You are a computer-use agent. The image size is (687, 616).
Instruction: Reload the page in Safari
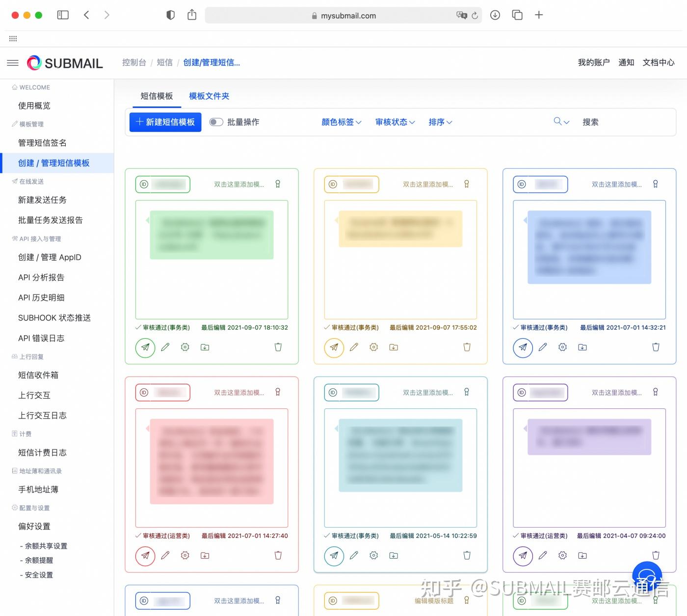[475, 16]
